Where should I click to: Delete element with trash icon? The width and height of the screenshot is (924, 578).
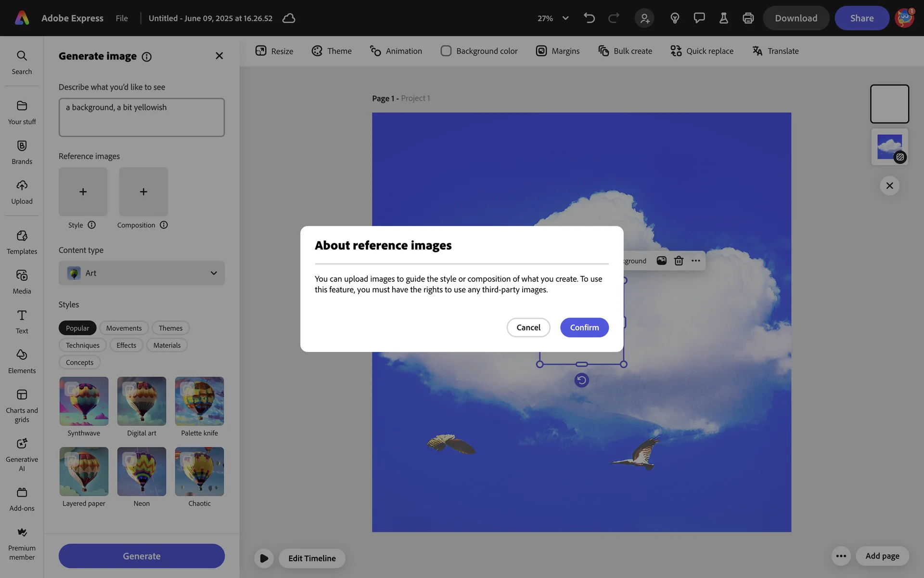(x=679, y=261)
